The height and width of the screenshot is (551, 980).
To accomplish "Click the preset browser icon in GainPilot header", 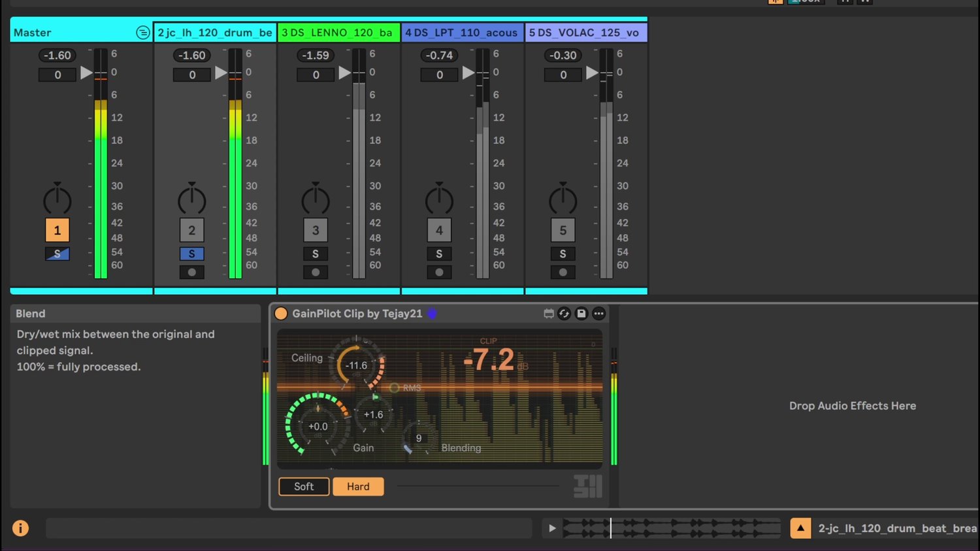I will 549,314.
